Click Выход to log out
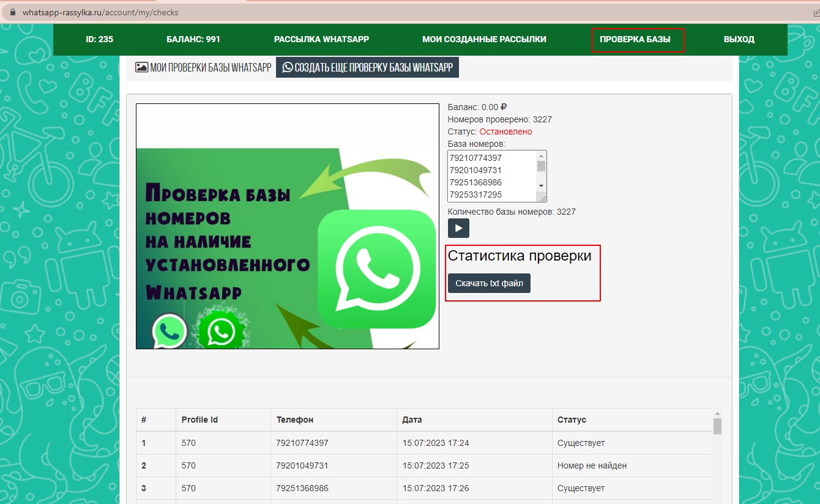 [x=739, y=39]
